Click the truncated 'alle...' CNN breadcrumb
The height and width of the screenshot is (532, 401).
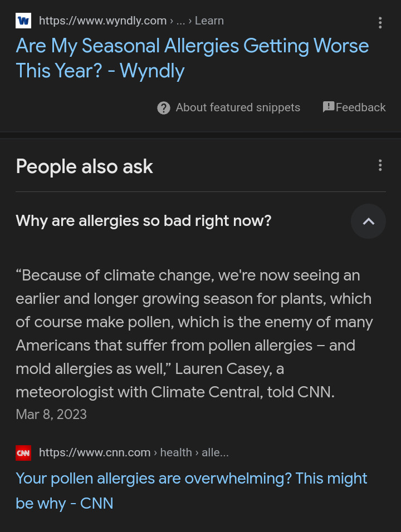[215, 453]
